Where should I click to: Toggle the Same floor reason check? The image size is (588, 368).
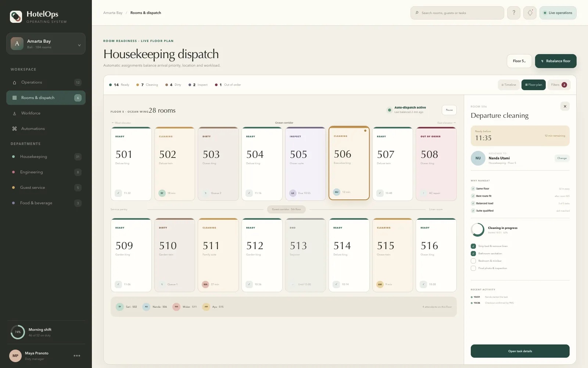(x=473, y=189)
